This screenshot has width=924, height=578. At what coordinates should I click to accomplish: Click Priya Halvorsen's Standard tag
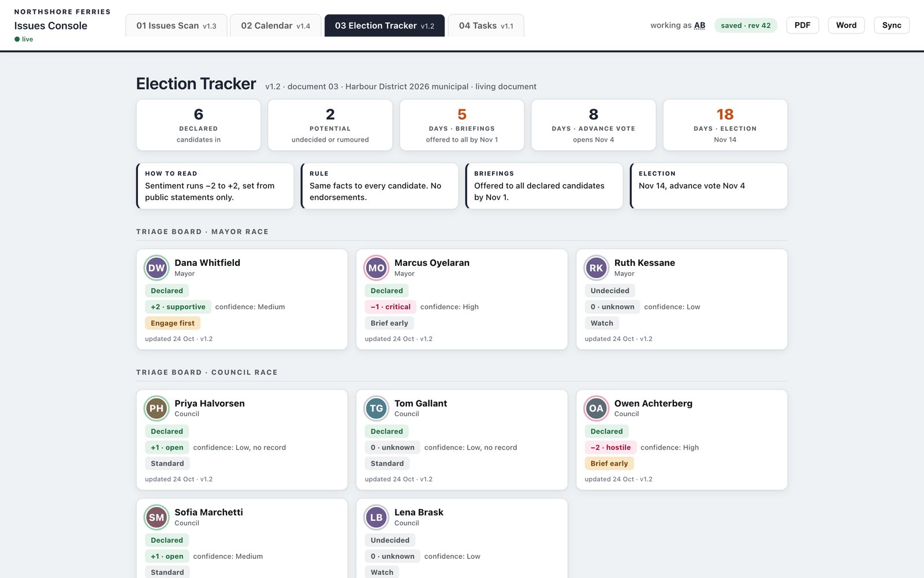pos(167,464)
